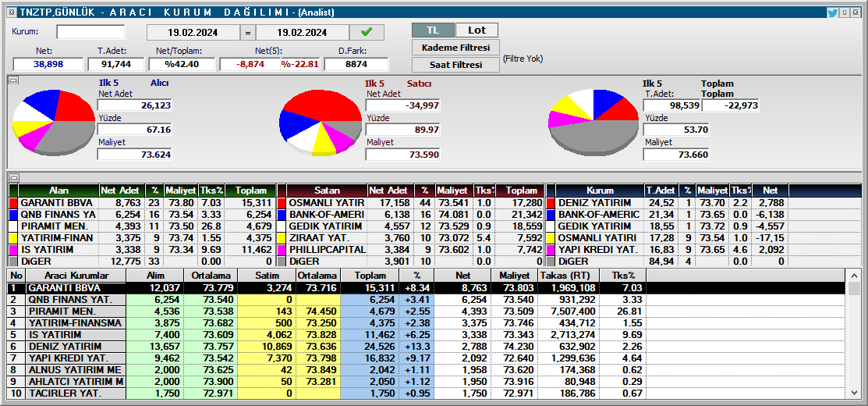Sort broker list by Satim header
Viewport: 868px width, 406px height.
click(267, 276)
